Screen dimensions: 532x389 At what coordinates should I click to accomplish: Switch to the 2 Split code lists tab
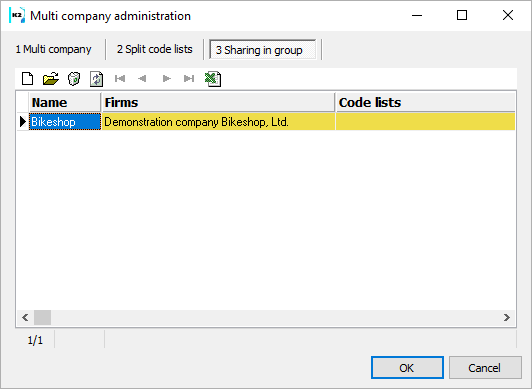click(x=154, y=50)
